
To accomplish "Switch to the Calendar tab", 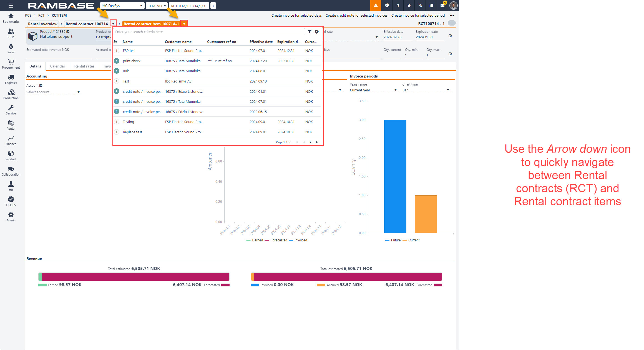I will (x=57, y=66).
